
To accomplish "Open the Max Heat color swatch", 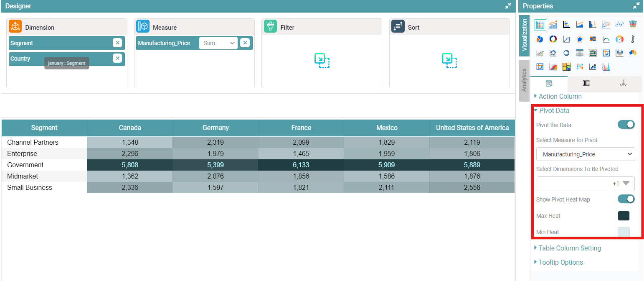I will pyautogui.click(x=623, y=216).
